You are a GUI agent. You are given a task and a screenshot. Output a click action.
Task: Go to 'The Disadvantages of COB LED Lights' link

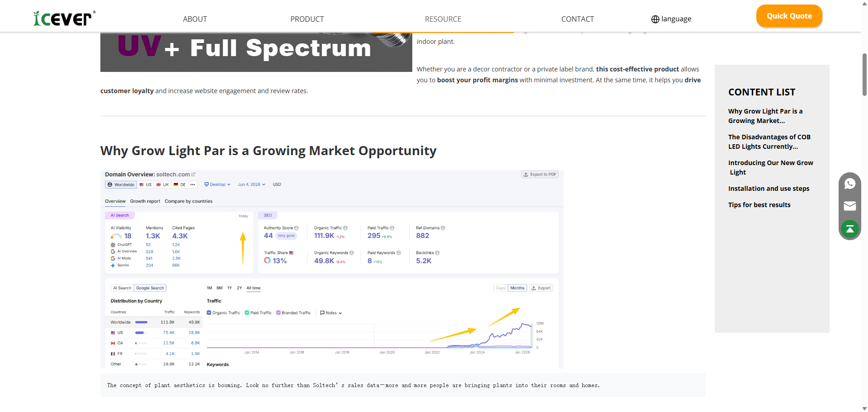tap(769, 142)
